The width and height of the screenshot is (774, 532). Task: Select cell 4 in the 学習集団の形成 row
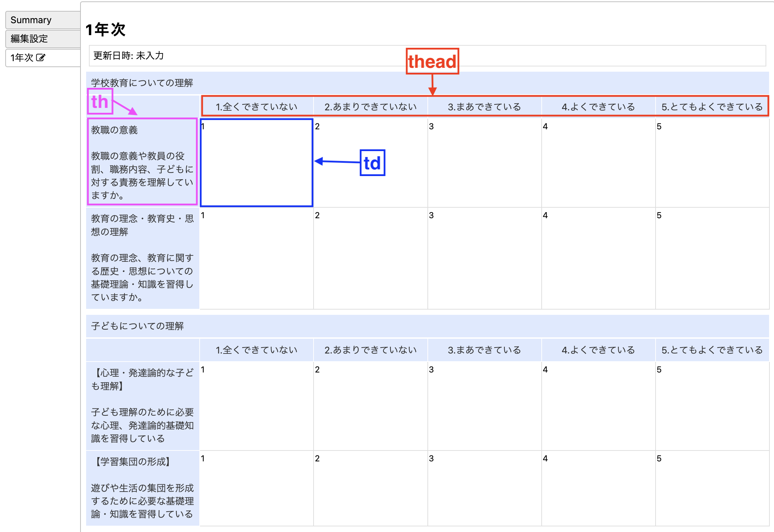pos(598,488)
